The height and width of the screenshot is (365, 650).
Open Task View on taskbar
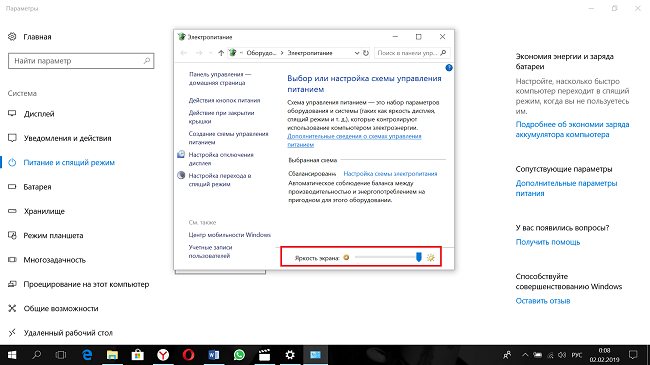click(x=61, y=355)
